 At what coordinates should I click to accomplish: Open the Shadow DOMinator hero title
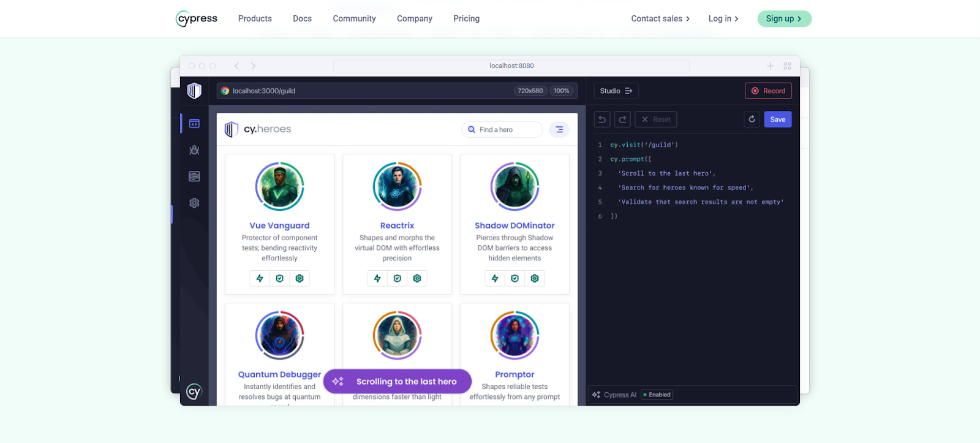514,225
